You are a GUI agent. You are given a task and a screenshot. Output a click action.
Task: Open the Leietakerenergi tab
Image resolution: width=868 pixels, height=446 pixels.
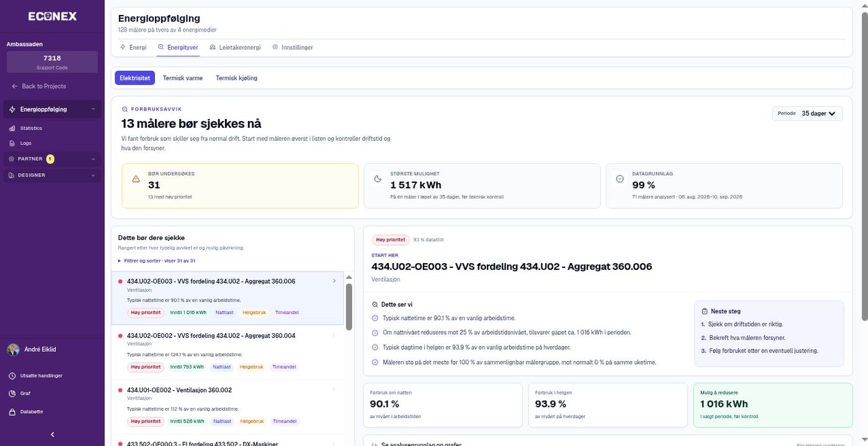pyautogui.click(x=235, y=47)
